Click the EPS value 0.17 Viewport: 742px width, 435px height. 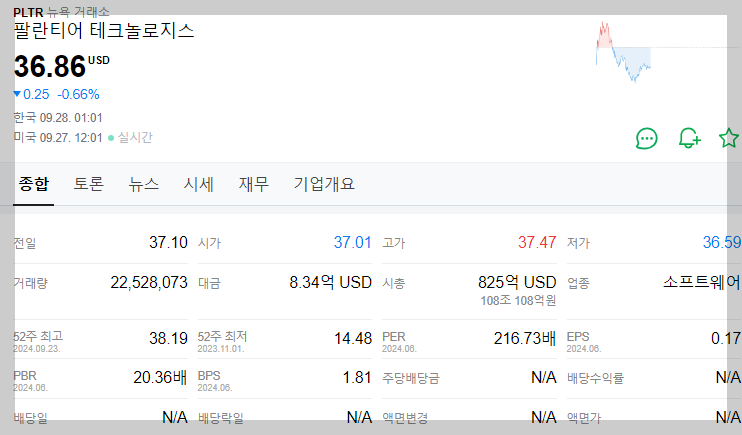tap(726, 338)
